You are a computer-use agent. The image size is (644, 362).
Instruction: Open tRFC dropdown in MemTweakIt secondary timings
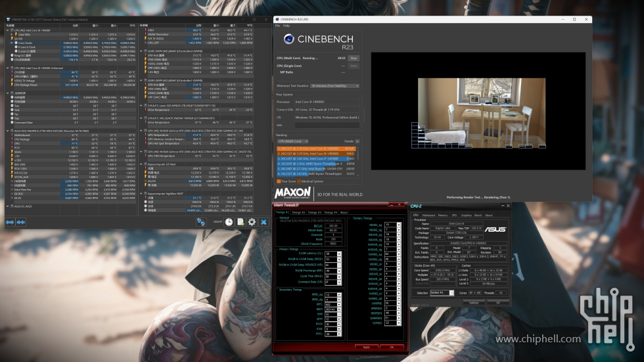pos(339,305)
